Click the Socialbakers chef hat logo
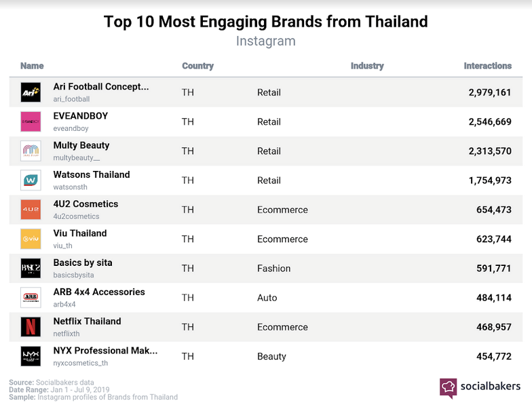 (x=448, y=388)
